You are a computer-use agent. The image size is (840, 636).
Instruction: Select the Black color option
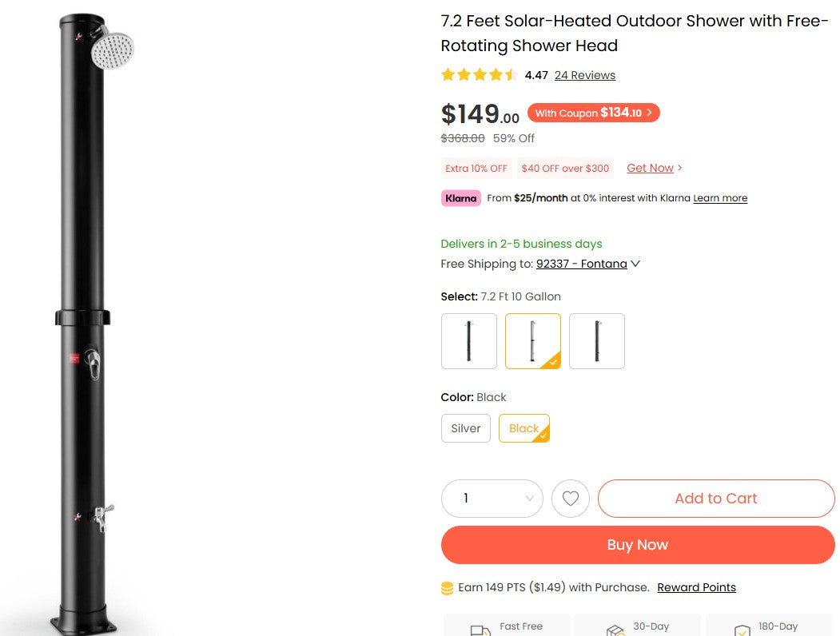(524, 428)
